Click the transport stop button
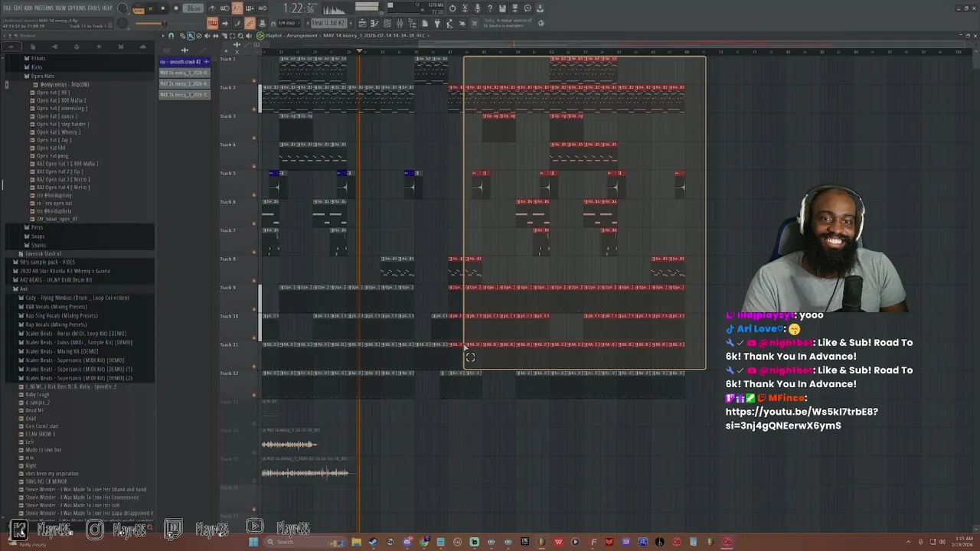The image size is (980, 551). point(163,8)
